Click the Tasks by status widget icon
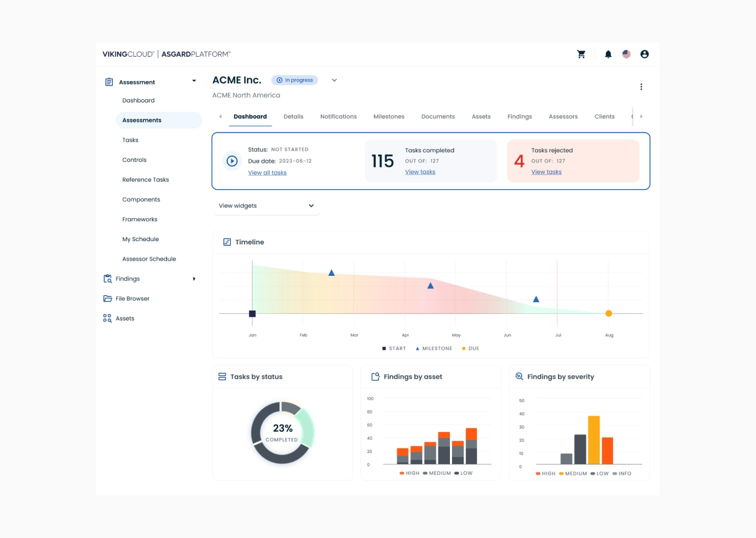Screen dimensions: 756x538 (222, 377)
